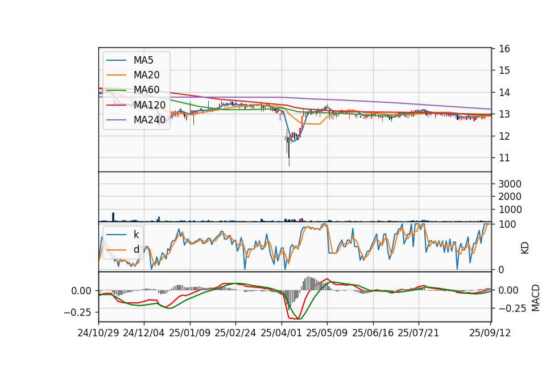Click the 25/09/12 date axis label

[490, 333]
